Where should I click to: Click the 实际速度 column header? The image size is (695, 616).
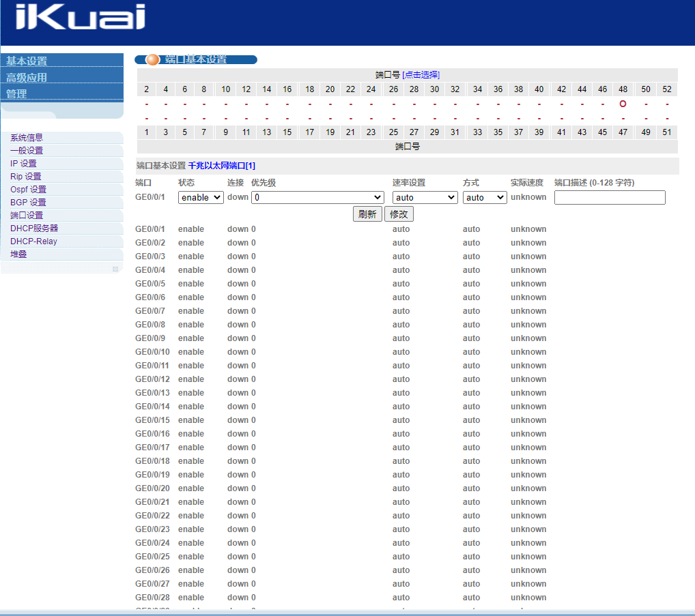[527, 182]
